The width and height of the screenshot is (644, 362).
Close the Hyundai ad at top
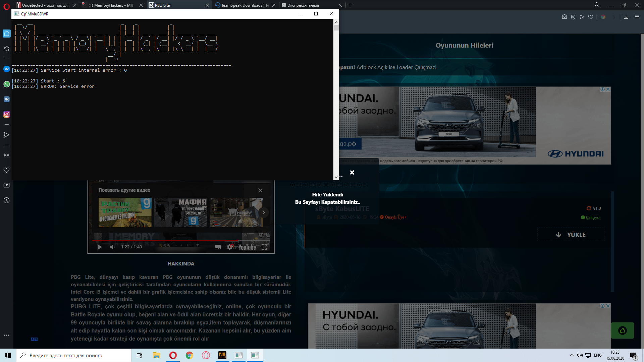(x=608, y=89)
